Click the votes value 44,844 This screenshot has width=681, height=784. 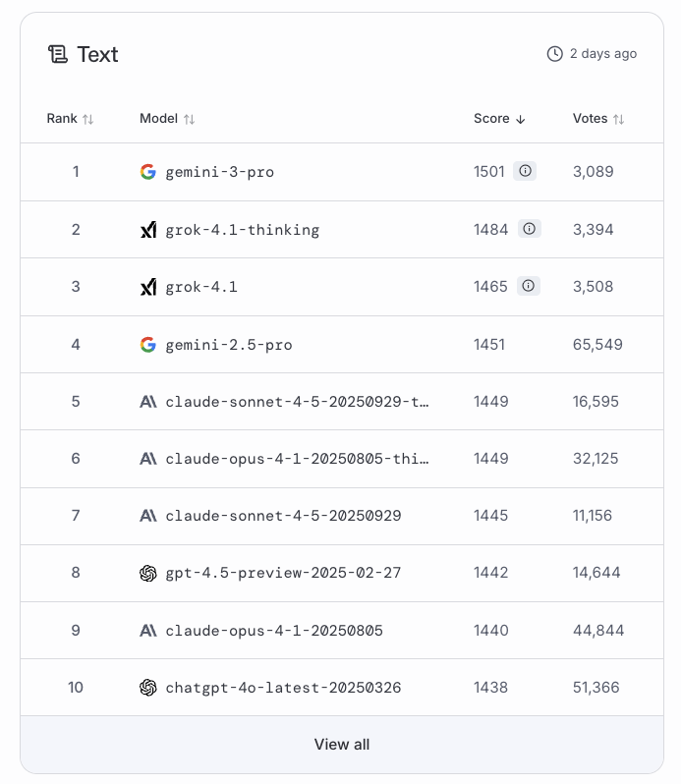598,631
